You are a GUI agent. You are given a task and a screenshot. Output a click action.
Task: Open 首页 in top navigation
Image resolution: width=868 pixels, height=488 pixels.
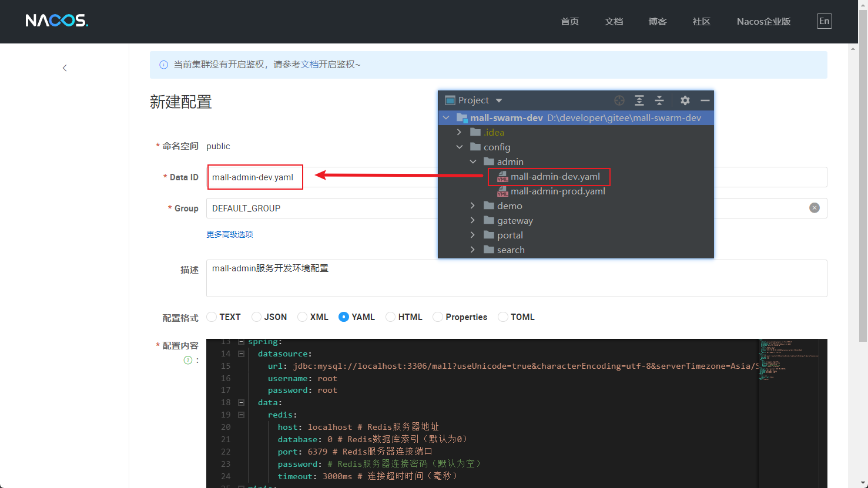coord(570,22)
